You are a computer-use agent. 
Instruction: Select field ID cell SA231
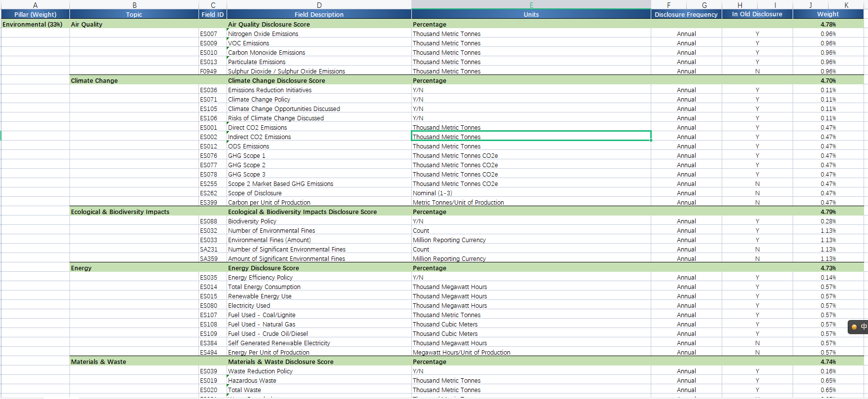(x=213, y=249)
